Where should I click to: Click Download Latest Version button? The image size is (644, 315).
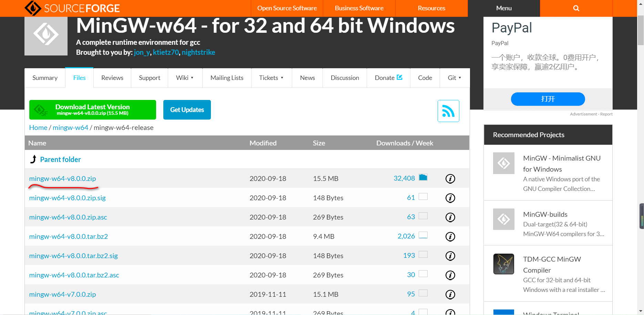pyautogui.click(x=93, y=110)
